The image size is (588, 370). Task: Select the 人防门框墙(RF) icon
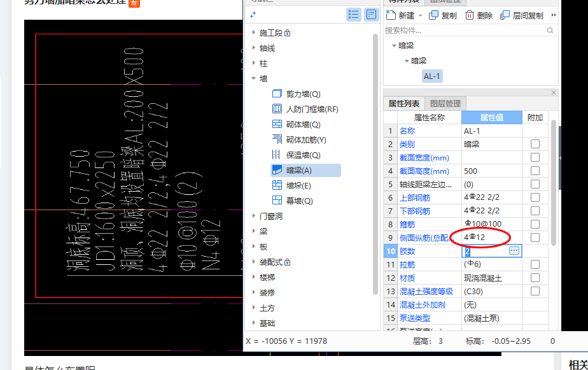click(277, 109)
